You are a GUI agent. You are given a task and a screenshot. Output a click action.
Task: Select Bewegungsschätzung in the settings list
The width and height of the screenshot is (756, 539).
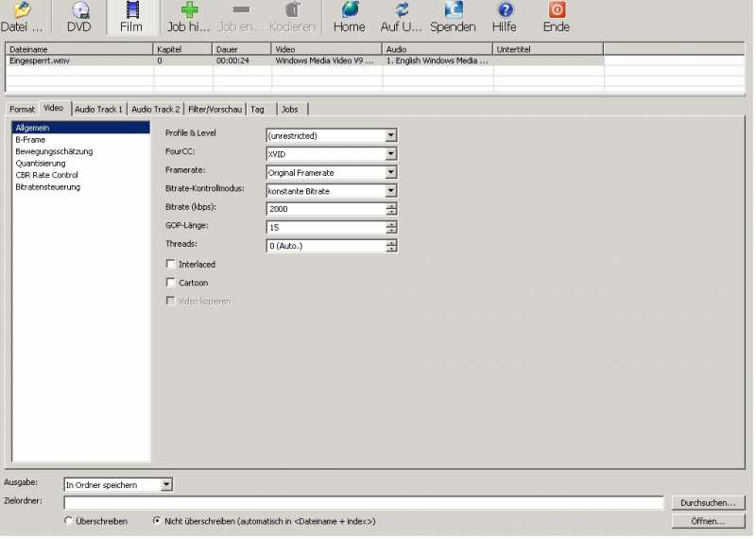coord(54,151)
